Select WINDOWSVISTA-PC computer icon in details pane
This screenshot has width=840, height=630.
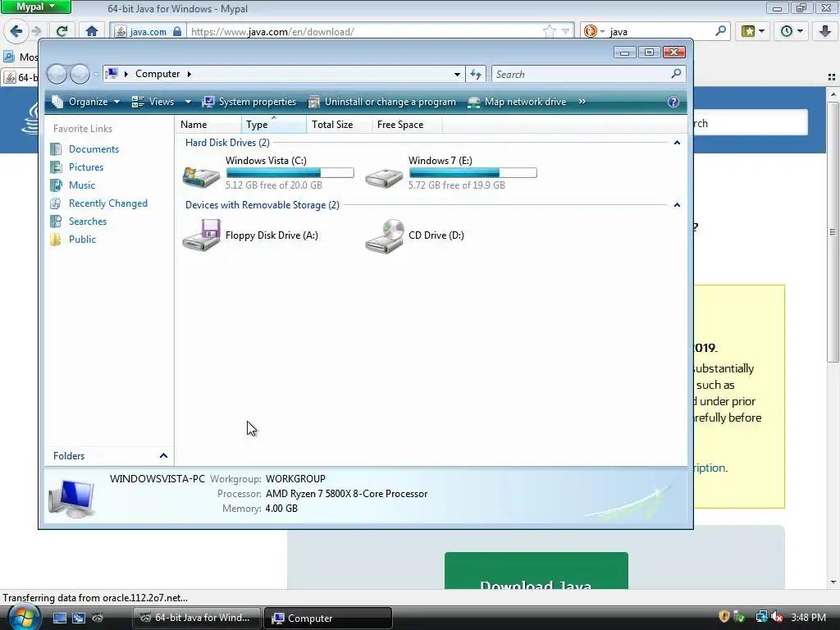pos(72,499)
